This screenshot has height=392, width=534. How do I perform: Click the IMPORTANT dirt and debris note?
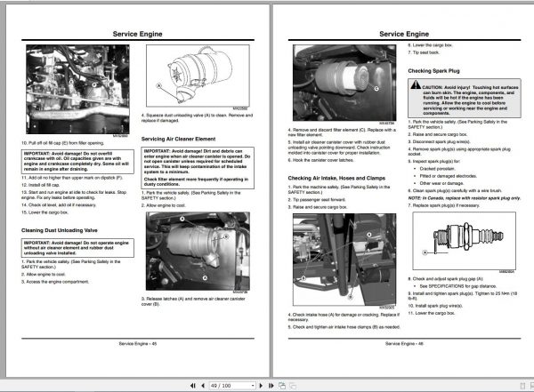coord(198,168)
